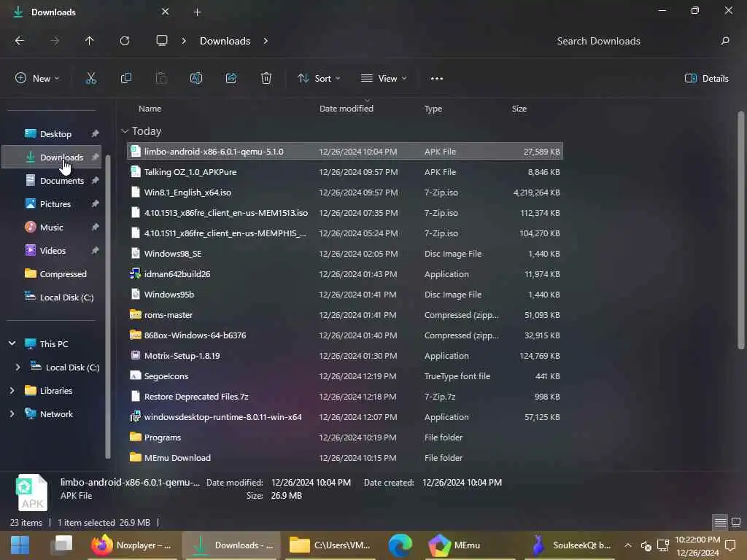The image size is (747, 560).
Task: Select Win8.1_English_x64.iso file
Action: tap(345, 192)
